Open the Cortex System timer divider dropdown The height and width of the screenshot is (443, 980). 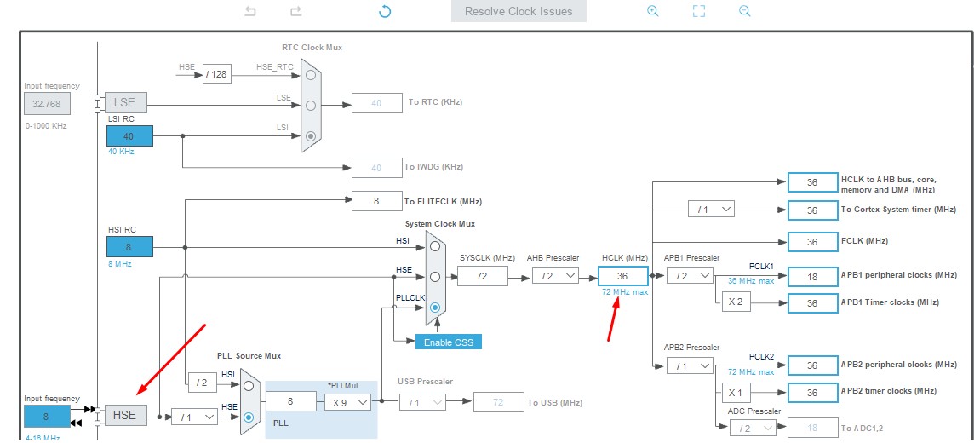coord(711,209)
